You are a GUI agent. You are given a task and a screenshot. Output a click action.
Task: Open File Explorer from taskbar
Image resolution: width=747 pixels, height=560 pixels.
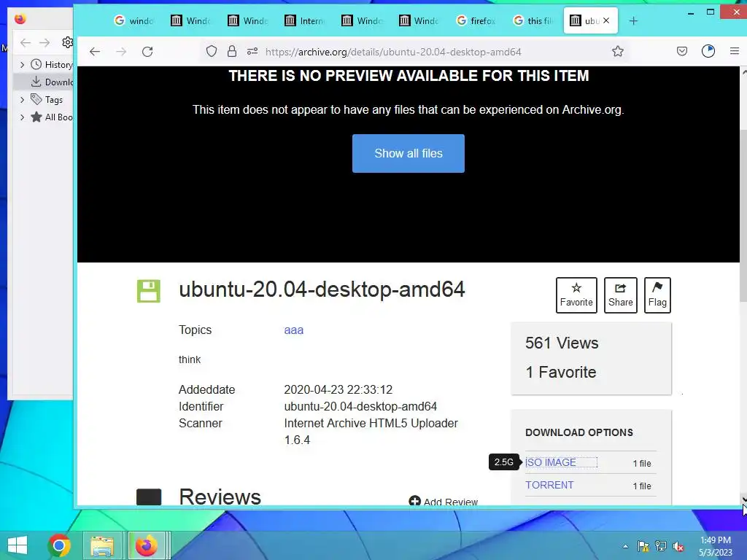point(102,545)
